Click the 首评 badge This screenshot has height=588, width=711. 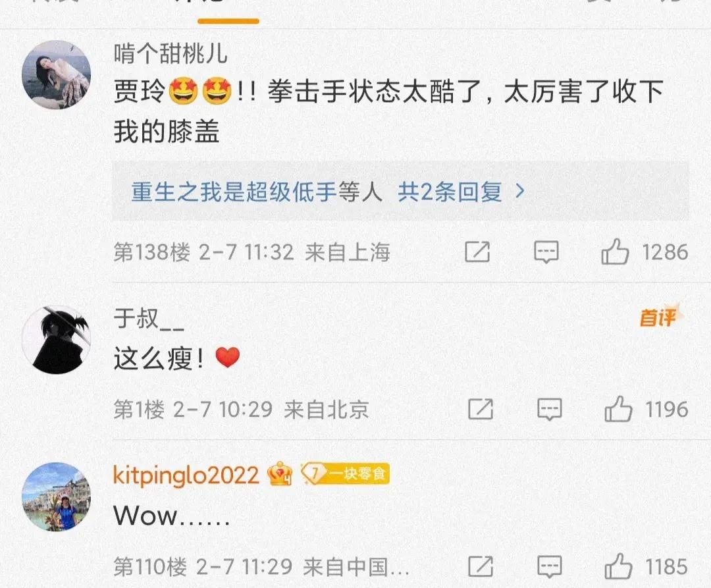pos(660,317)
